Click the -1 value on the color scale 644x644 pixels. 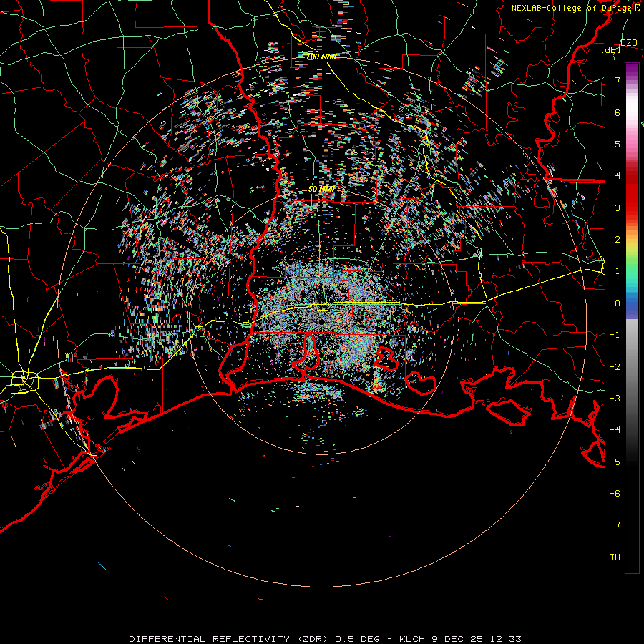615,335
